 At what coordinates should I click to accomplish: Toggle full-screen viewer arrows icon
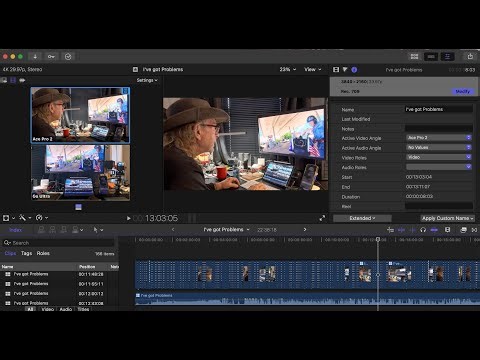[x=322, y=218]
